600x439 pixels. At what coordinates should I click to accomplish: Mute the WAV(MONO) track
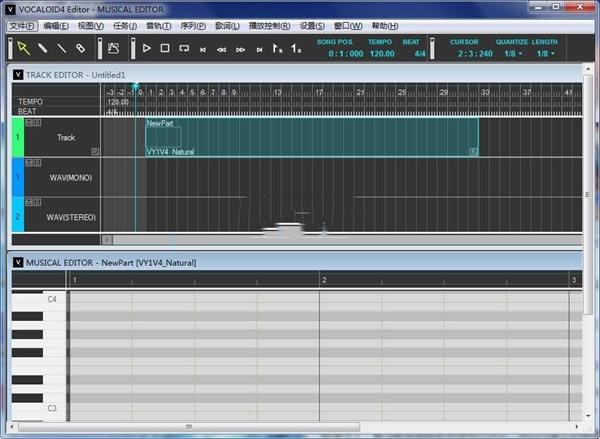coord(29,163)
